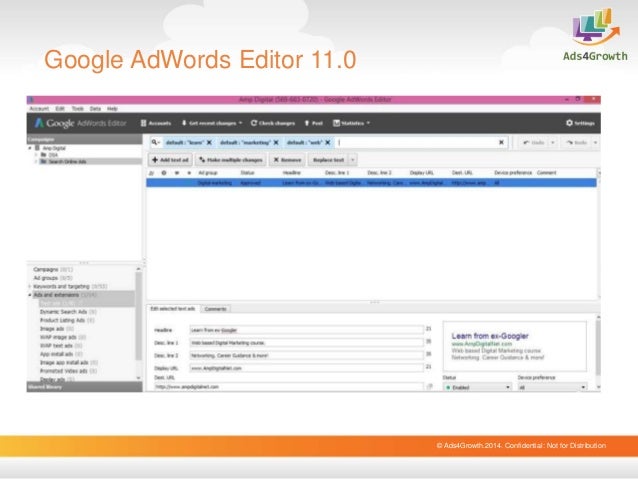
Task: Collapse the Ads and extensions node
Action: tap(30, 295)
